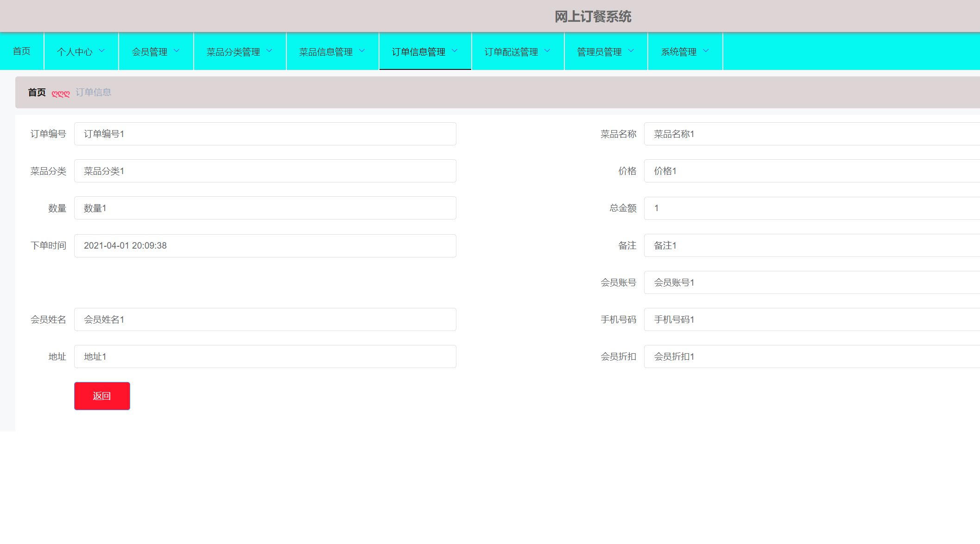Click the 总金额 input field
The width and height of the screenshot is (980, 544).
coord(811,208)
